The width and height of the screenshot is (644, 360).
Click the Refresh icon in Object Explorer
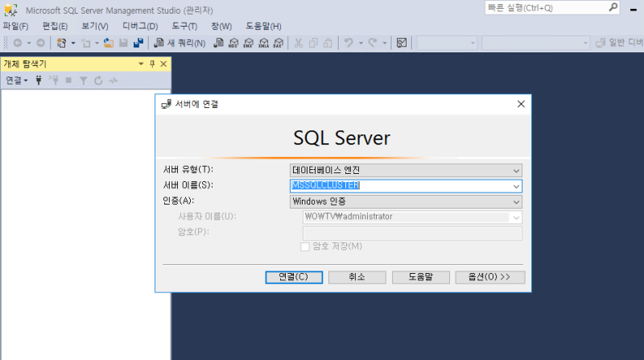[x=98, y=81]
